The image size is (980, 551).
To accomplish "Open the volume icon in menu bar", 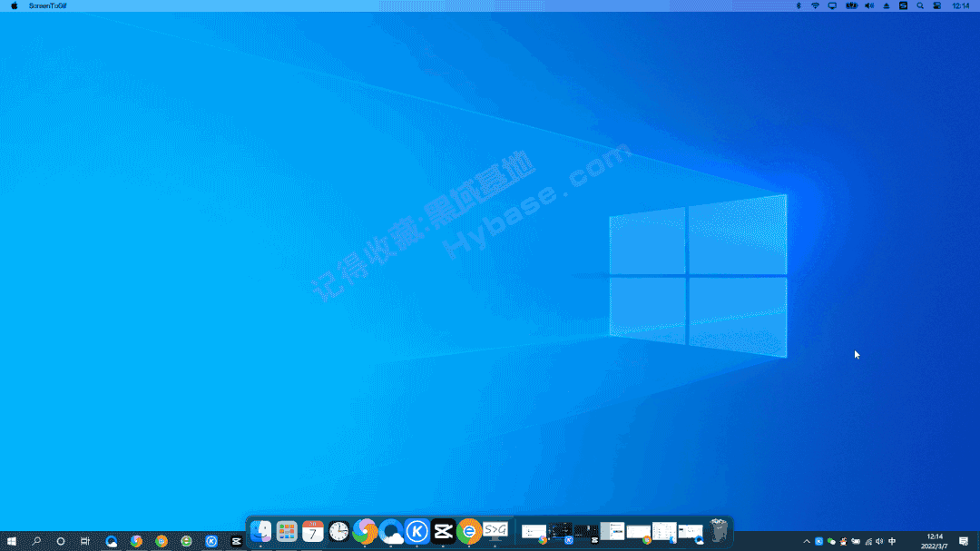I will pos(868,5).
